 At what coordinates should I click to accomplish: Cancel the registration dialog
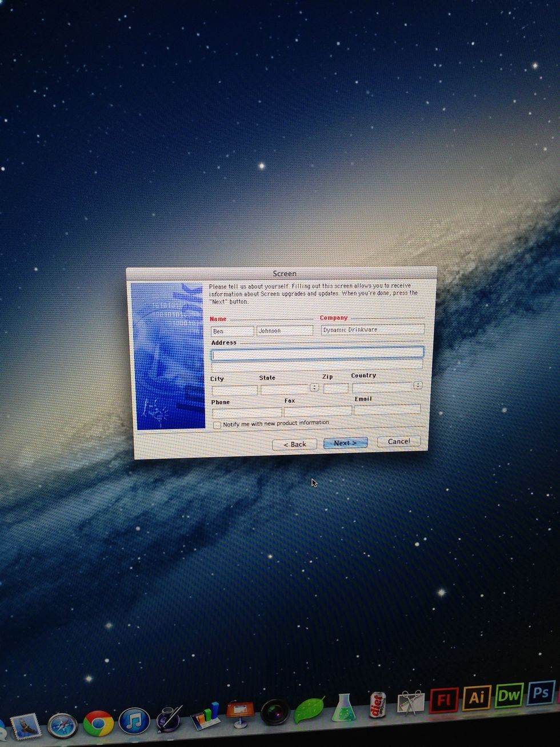[x=398, y=441]
